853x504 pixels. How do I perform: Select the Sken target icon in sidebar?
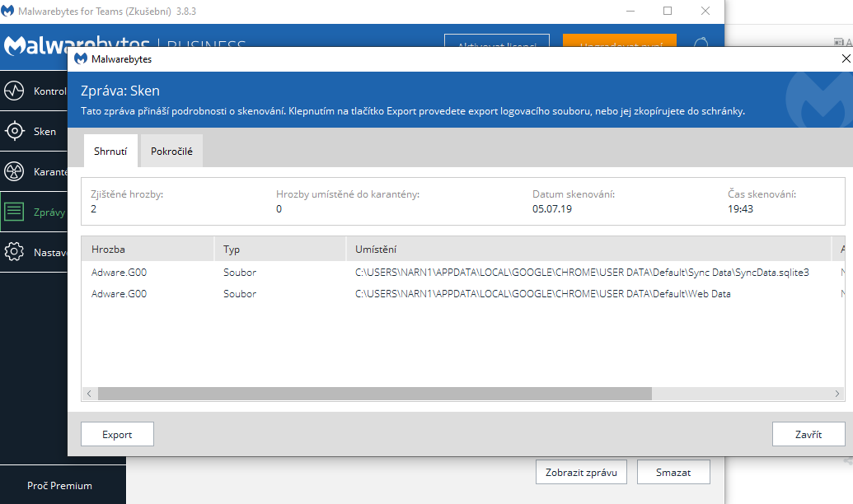pos(14,131)
